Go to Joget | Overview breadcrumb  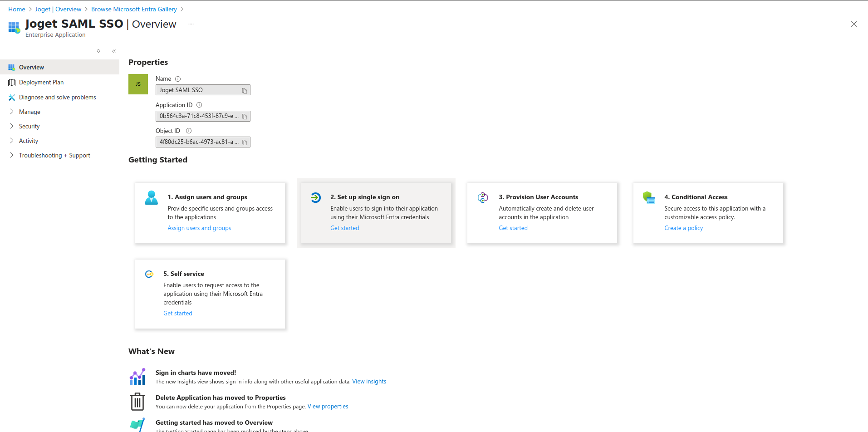58,9
